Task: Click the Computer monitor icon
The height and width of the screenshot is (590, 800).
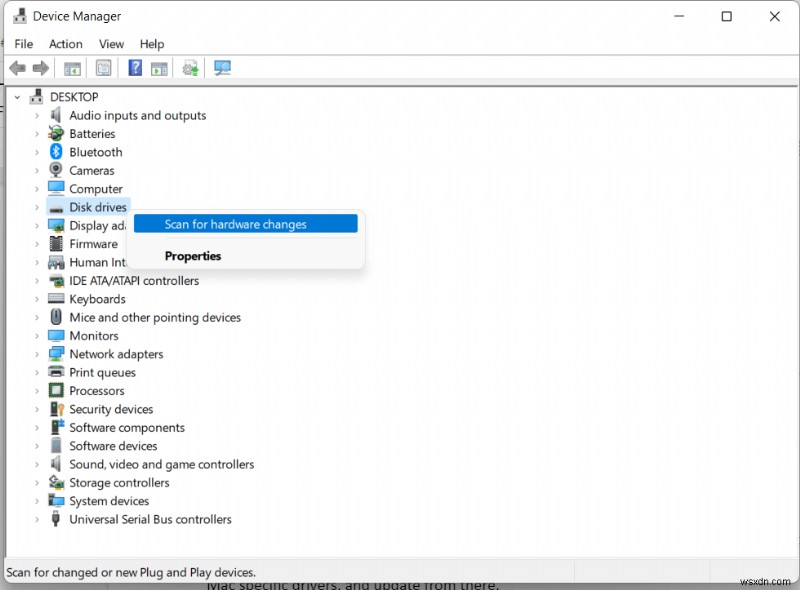Action: [56, 188]
